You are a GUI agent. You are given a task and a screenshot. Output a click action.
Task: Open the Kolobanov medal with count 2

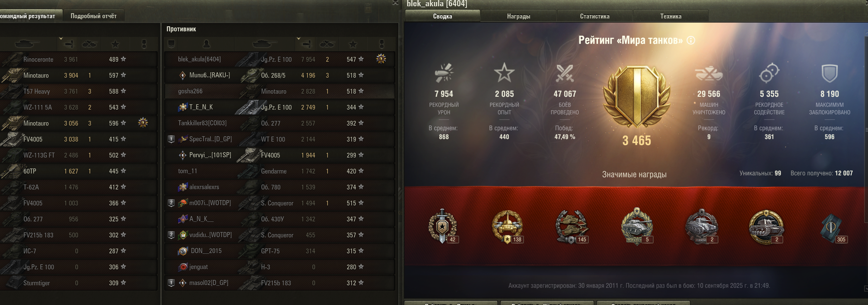pos(766,226)
